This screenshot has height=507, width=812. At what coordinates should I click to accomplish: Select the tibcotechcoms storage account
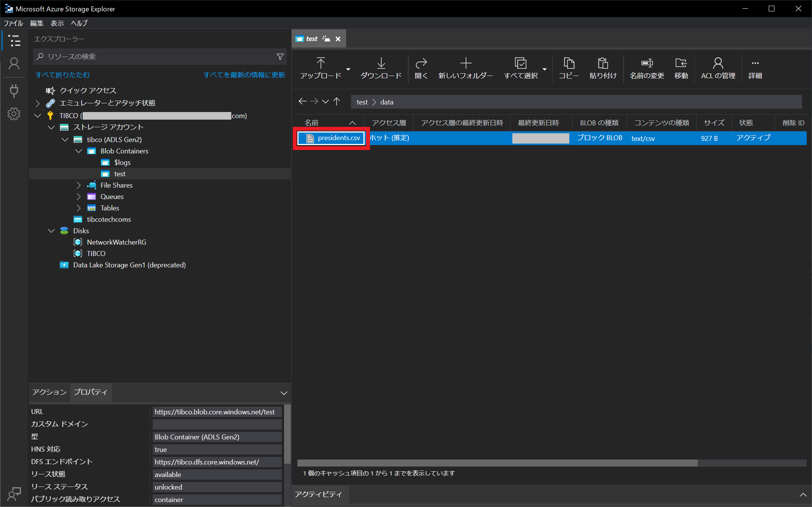(109, 219)
